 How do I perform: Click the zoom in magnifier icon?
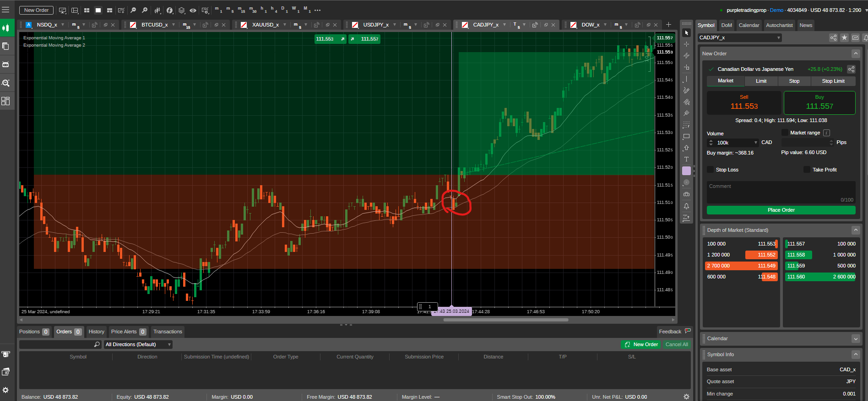point(145,10)
